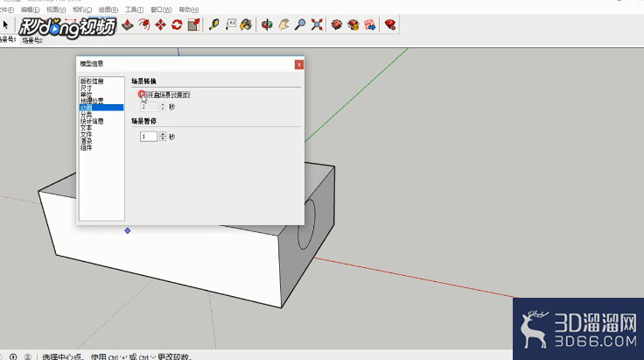Open the 相机(C) menu
644x360 pixels.
click(82, 10)
